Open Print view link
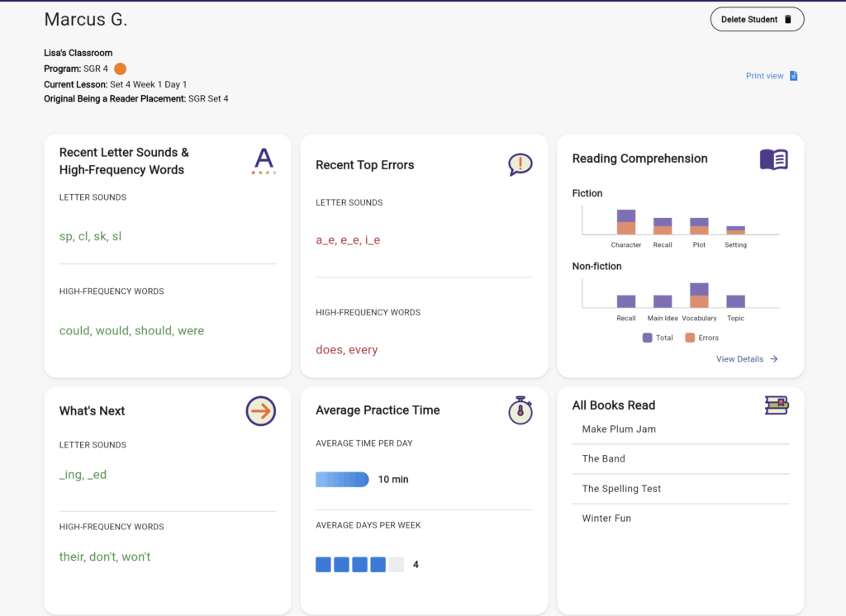 764,76
